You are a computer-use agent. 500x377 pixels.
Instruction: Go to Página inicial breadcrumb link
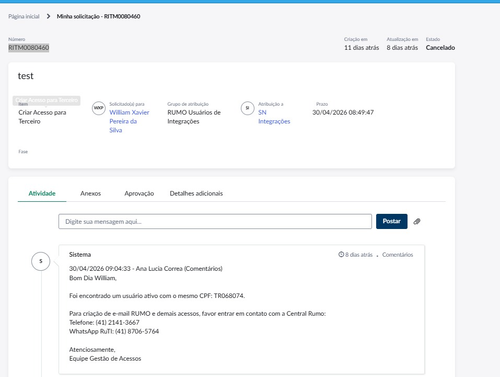(24, 16)
